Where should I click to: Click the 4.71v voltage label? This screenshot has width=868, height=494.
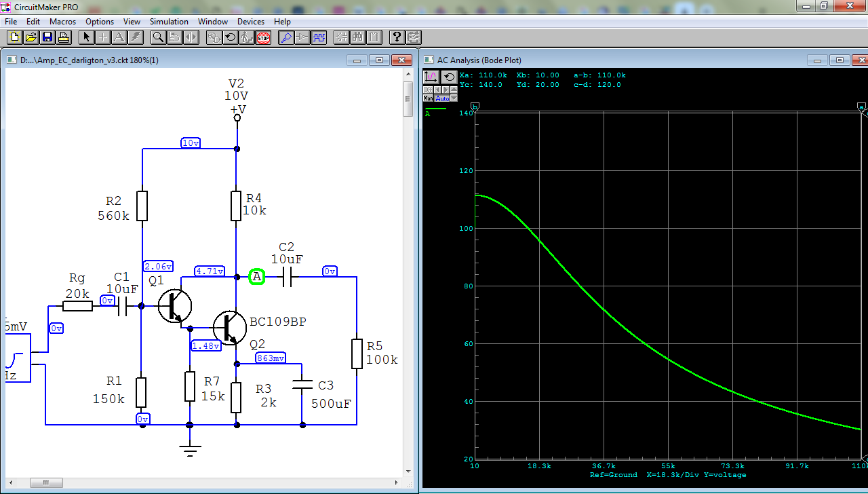[209, 271]
